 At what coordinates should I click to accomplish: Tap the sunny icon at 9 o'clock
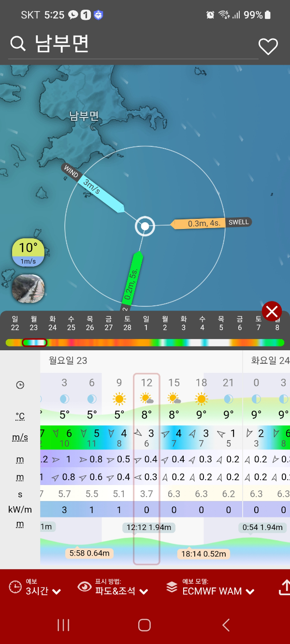[x=119, y=399]
